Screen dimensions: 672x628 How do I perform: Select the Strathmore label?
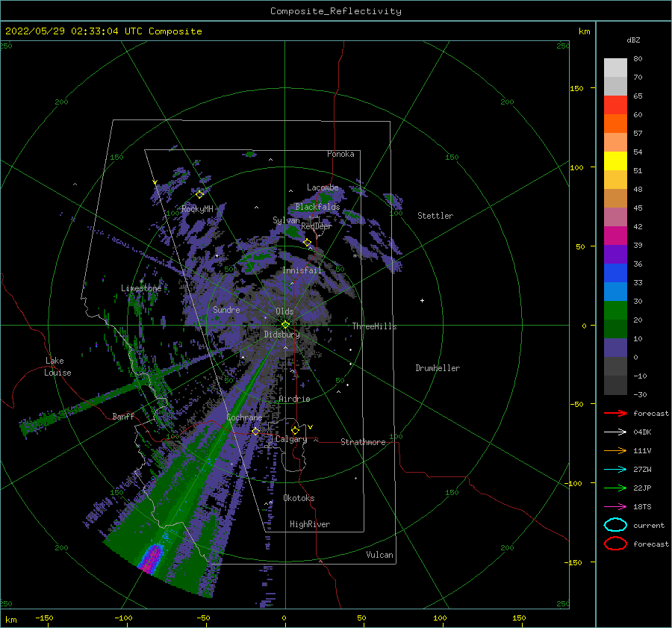coord(363,442)
